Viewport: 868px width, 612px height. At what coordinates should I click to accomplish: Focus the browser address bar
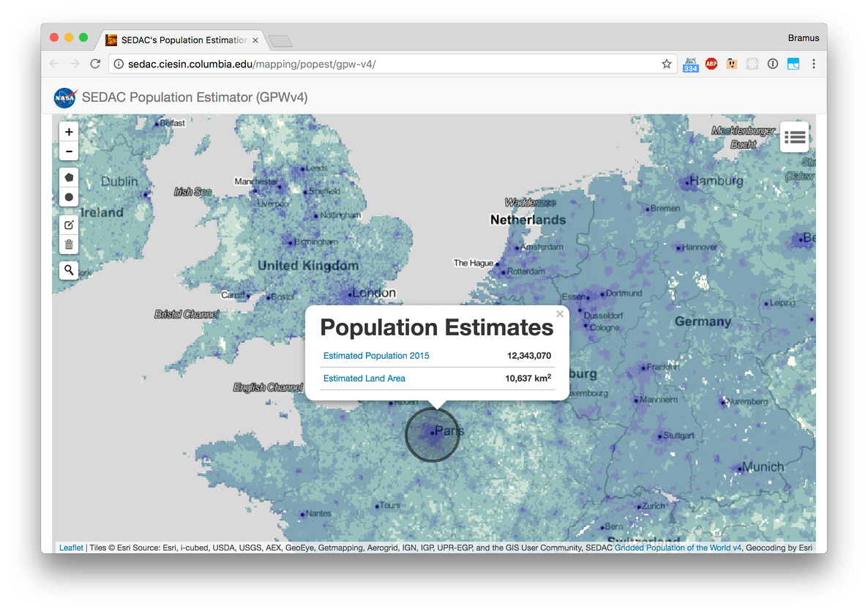coord(381,64)
